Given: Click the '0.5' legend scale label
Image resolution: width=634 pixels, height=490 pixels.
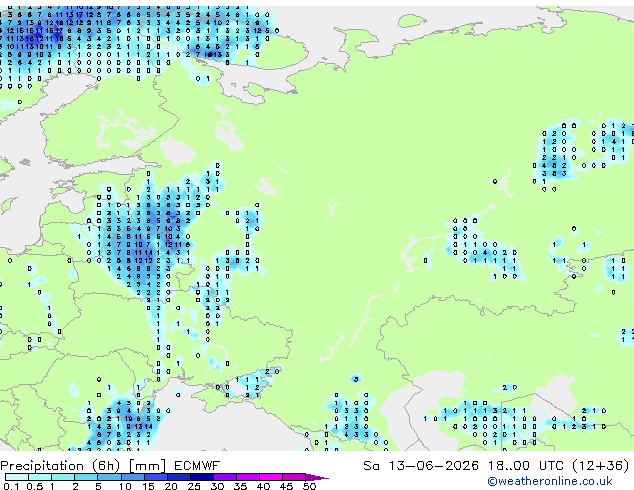Looking at the screenshot, I should 35,486.
